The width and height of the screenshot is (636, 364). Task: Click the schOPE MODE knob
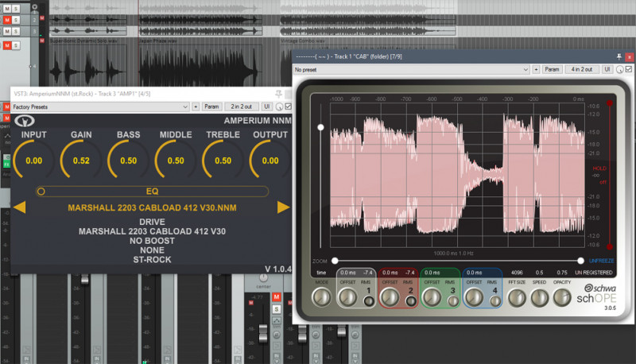coord(321,297)
